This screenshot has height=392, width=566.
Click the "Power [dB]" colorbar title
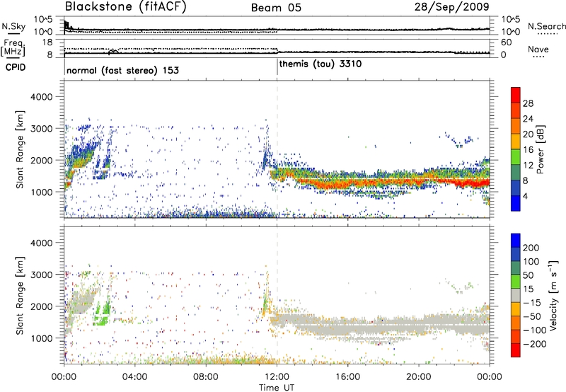coord(540,149)
